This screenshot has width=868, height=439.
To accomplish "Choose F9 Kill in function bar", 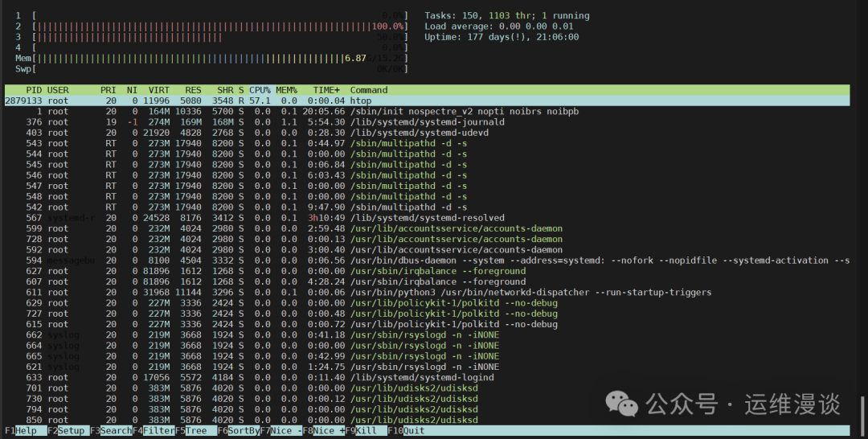I will (366, 431).
